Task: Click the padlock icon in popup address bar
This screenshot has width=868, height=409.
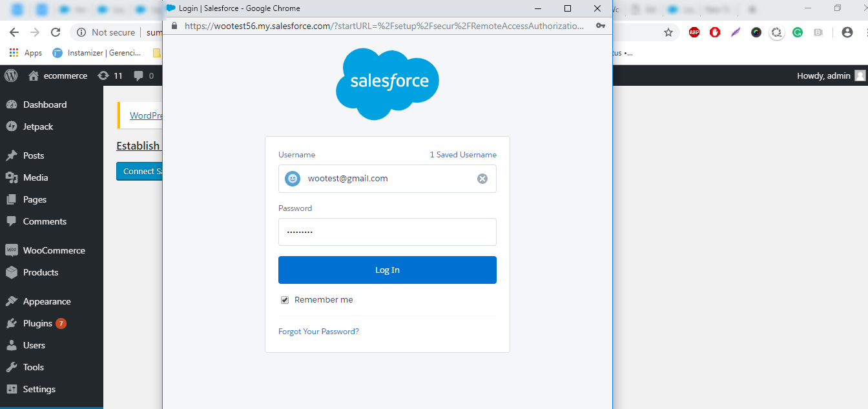Action: tap(174, 26)
